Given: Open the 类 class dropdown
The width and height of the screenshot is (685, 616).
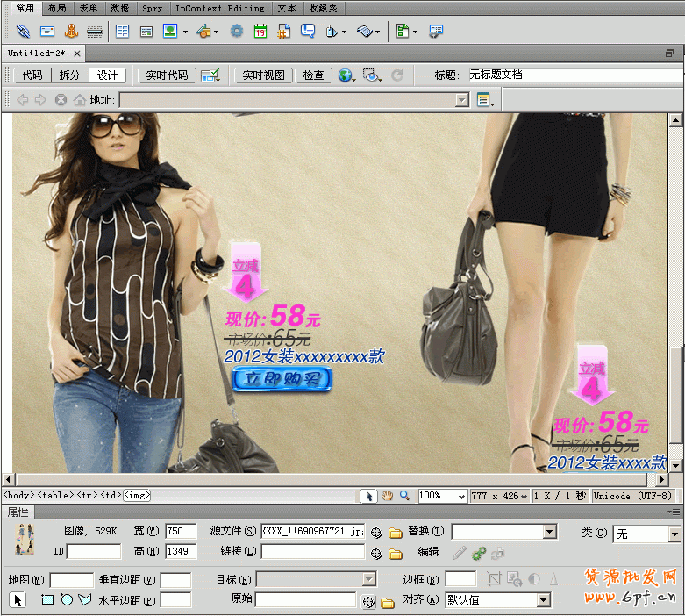Looking at the screenshot, I should tap(674, 534).
